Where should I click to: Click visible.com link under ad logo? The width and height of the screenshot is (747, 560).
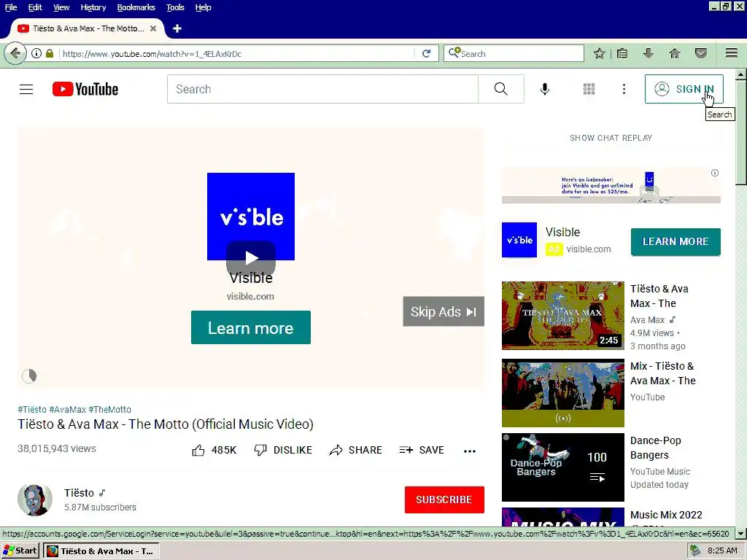click(x=250, y=296)
